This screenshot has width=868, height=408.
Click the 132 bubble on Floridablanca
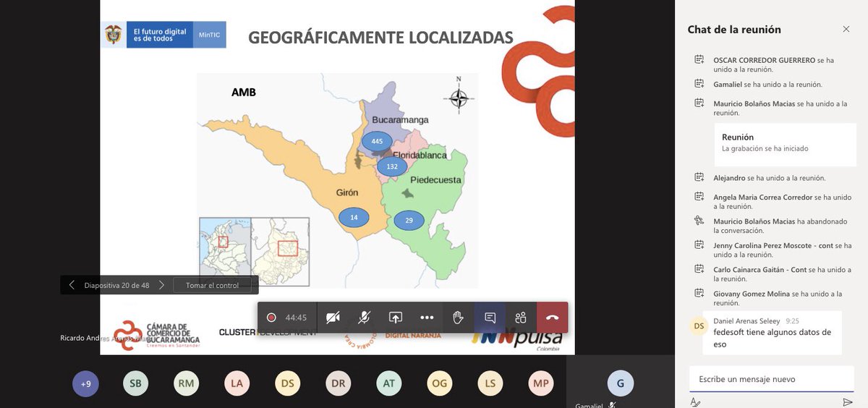391,166
